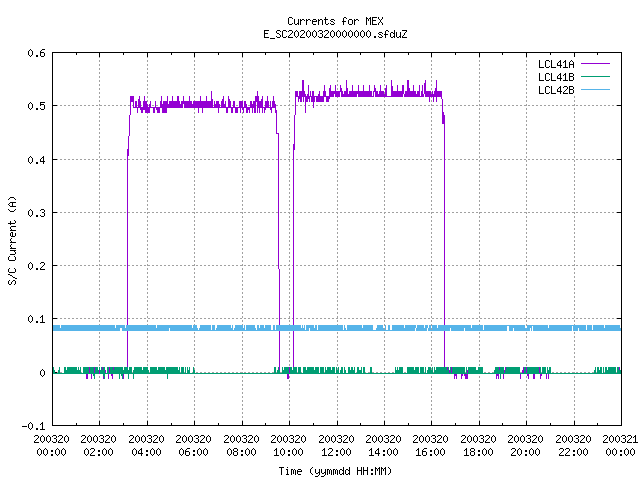Click the y-axis tick value 0.3
The height and width of the screenshot is (480, 640).
(x=36, y=213)
